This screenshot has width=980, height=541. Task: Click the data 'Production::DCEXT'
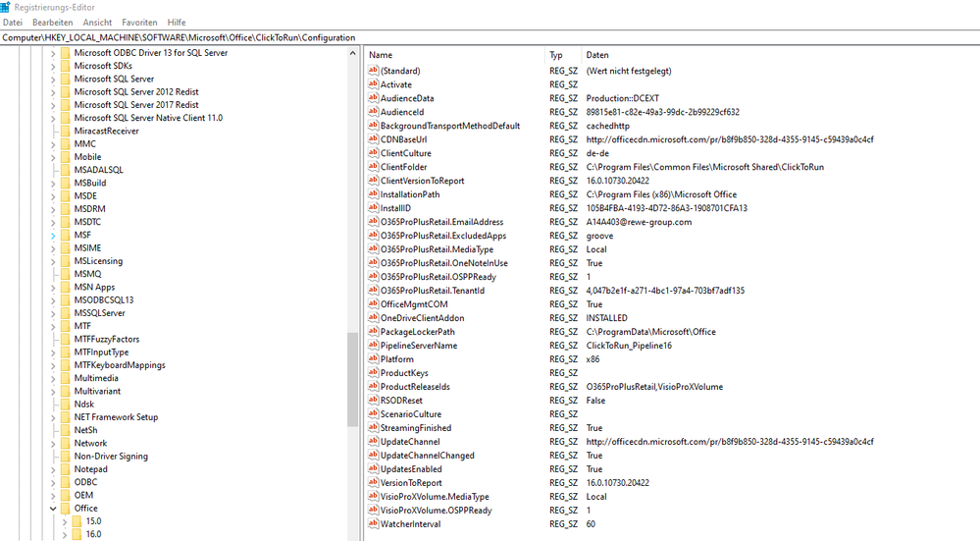point(623,98)
